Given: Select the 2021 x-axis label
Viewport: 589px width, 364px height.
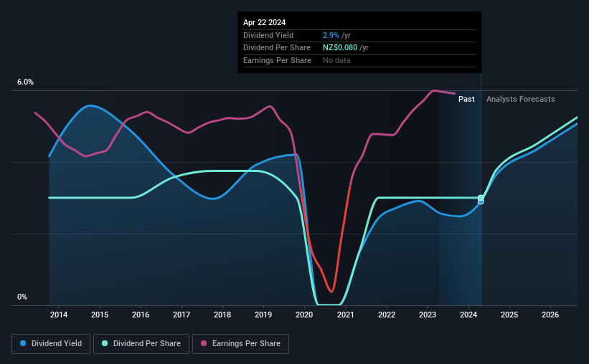Looking at the screenshot, I should click(346, 315).
